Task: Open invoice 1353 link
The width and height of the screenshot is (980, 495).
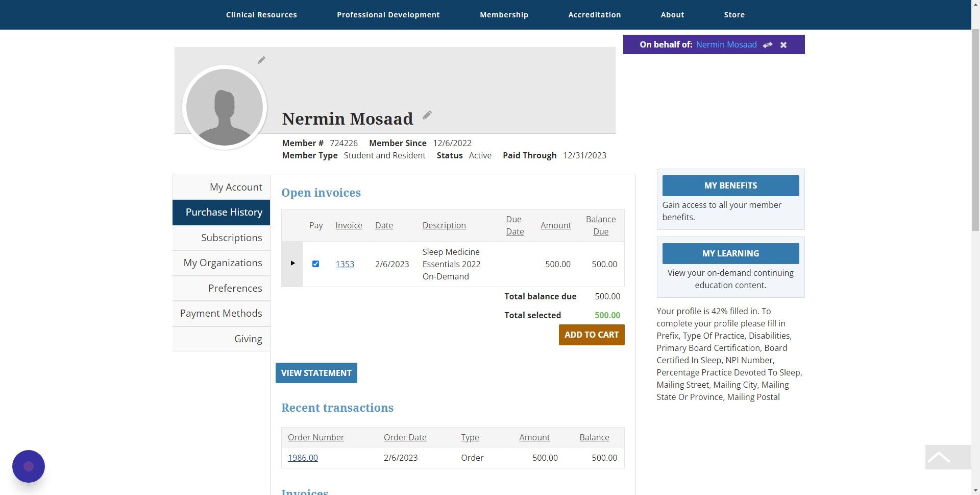Action: 345,264
